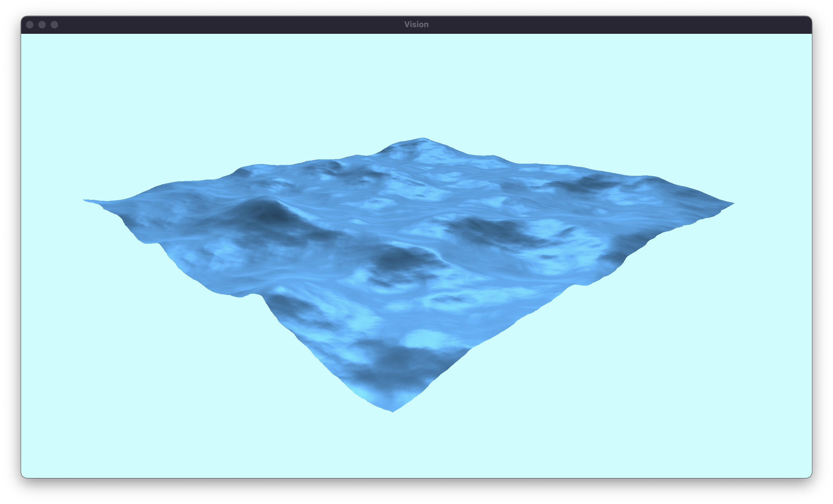Click the yellow minimize window control

(x=42, y=24)
